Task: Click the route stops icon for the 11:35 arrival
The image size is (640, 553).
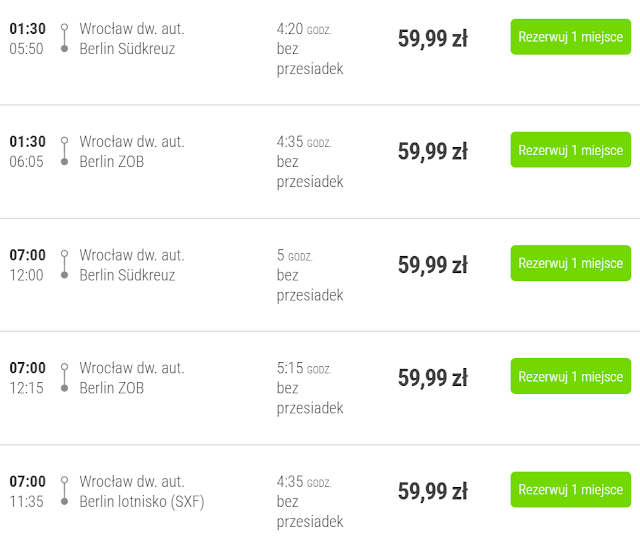Action: [x=64, y=491]
